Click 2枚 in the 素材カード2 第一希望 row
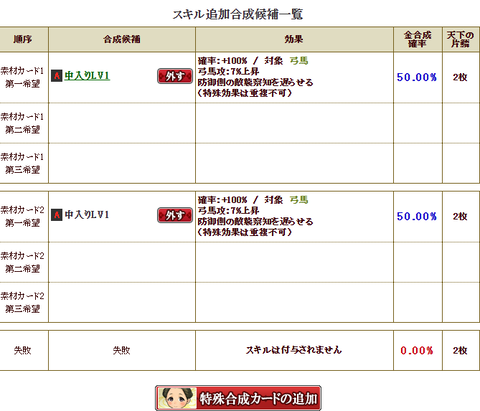Viewport: 480px width, 411px height. pyautogui.click(x=460, y=216)
